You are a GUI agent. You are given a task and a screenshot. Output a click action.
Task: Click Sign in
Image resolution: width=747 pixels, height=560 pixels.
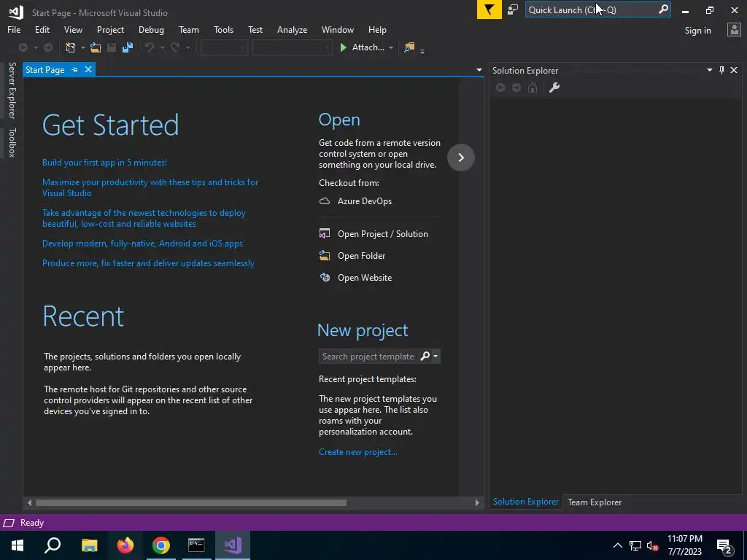coord(697,31)
